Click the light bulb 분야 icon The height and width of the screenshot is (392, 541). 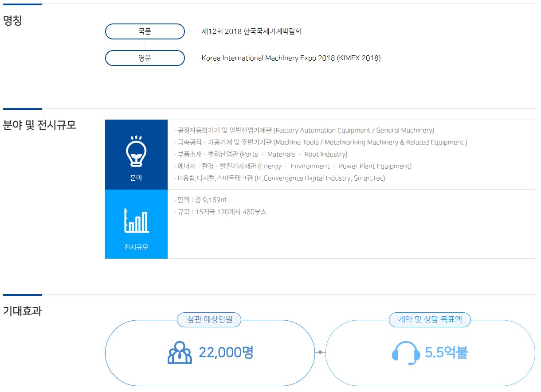tap(136, 151)
